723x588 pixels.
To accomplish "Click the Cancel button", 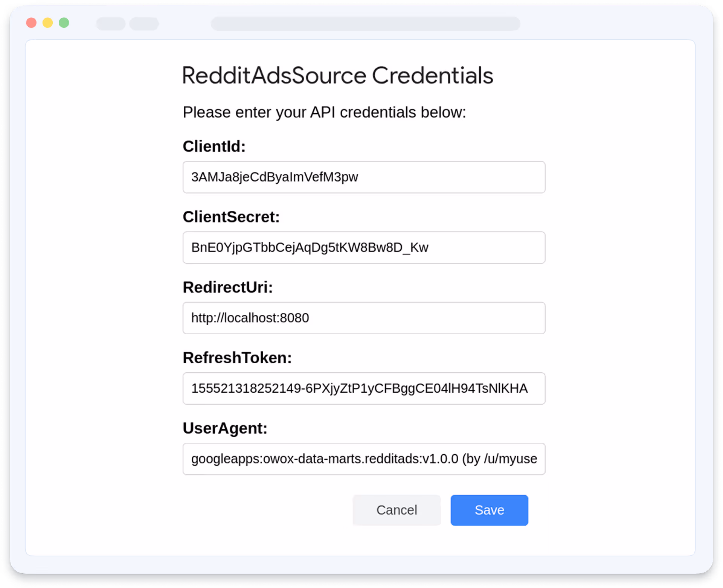I will coord(396,510).
